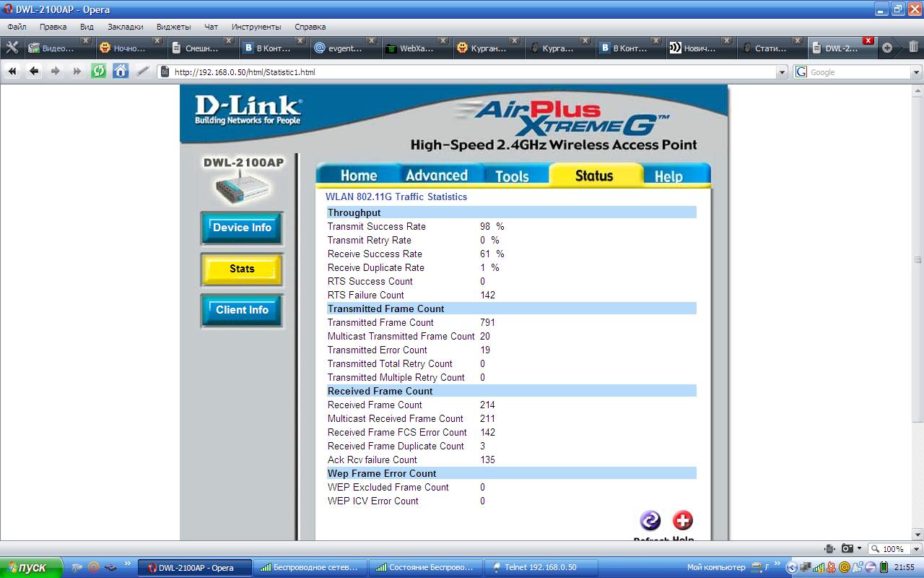Click the page icon in address bar

(165, 72)
